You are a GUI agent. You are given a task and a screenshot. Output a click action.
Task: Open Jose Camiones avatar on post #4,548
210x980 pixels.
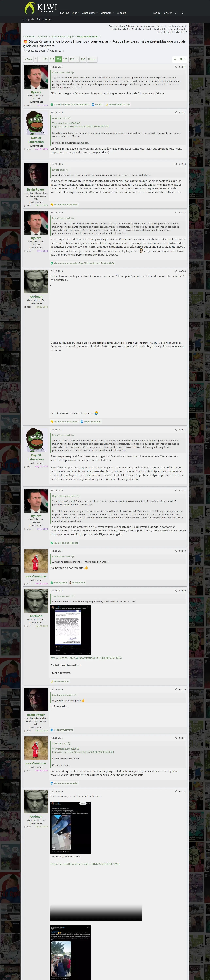point(36,561)
